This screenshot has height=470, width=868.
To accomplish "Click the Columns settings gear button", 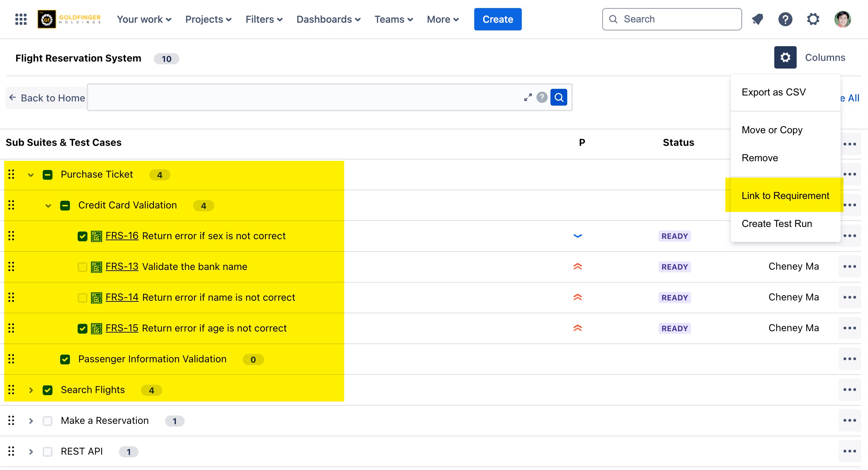I will click(785, 57).
